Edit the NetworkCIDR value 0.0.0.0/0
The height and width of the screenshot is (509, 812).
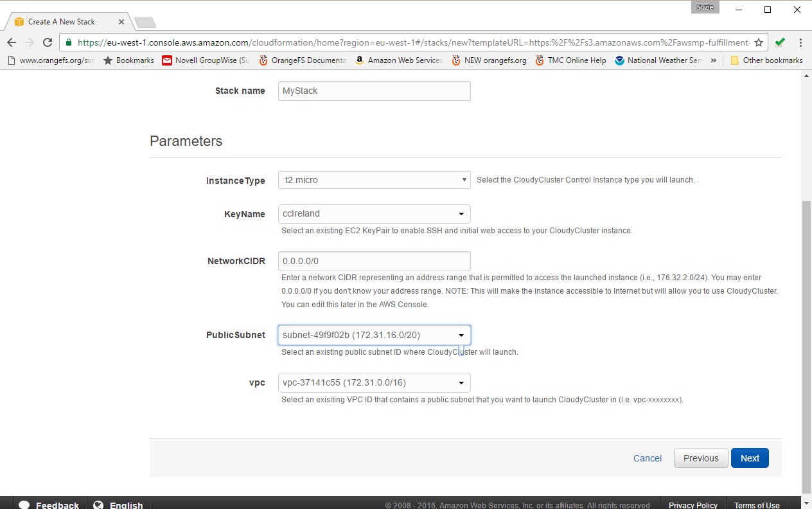click(375, 261)
